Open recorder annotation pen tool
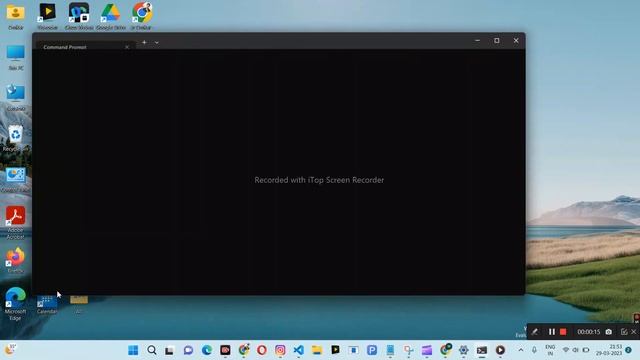This screenshot has width=640, height=360. click(x=535, y=332)
